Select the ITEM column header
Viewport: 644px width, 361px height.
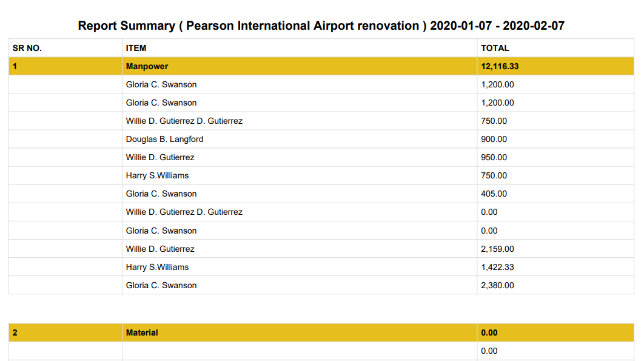136,48
